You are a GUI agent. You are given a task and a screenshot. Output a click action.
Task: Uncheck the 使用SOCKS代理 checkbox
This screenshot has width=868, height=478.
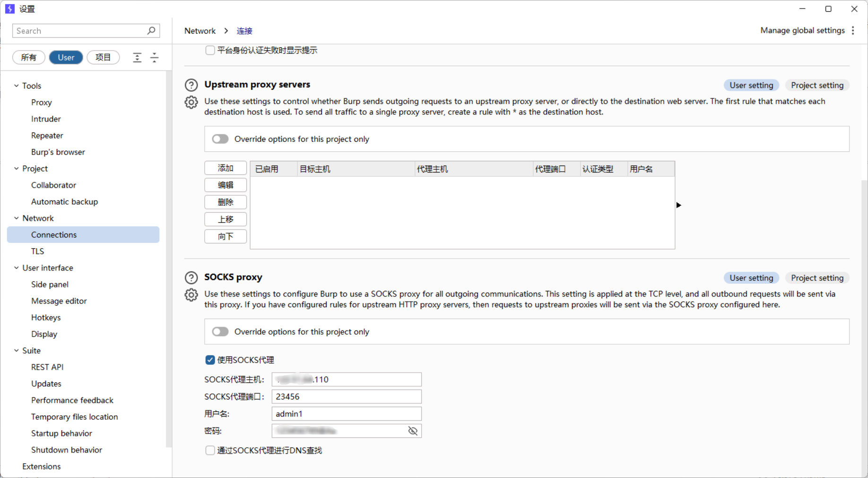pos(210,360)
